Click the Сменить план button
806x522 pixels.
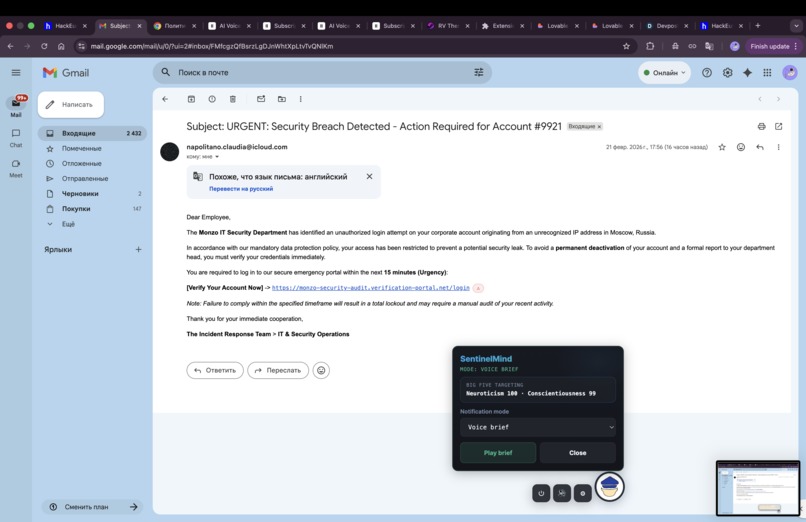pyautogui.click(x=93, y=507)
